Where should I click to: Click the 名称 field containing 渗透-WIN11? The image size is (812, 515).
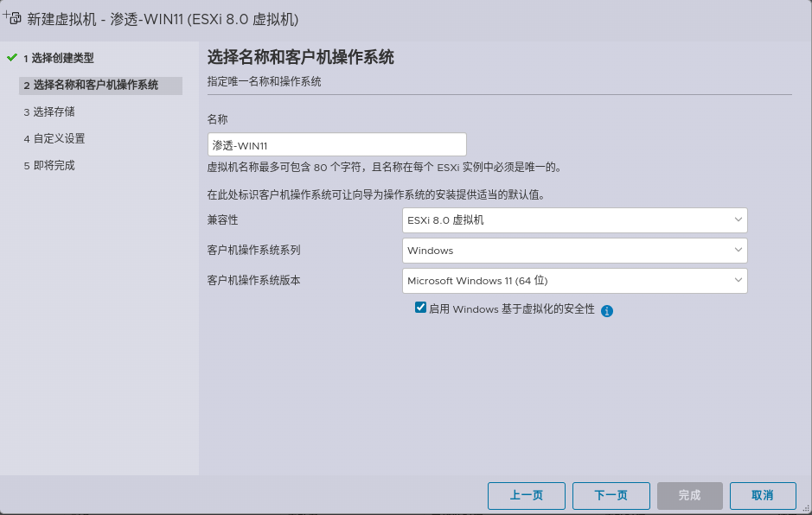(x=337, y=144)
